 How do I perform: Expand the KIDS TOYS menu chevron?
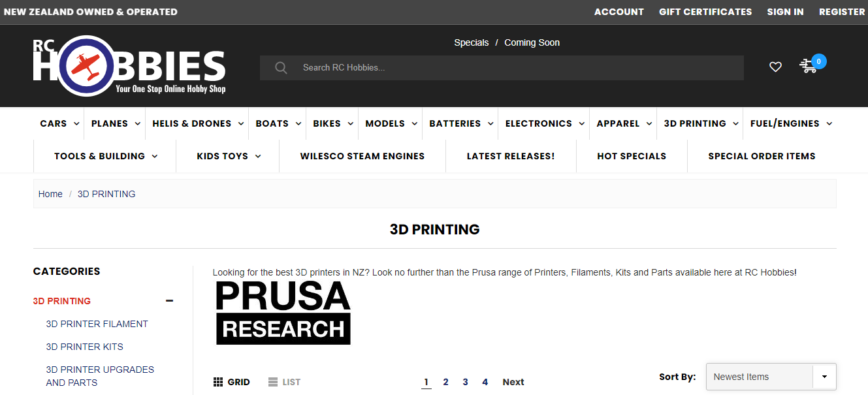[258, 156]
